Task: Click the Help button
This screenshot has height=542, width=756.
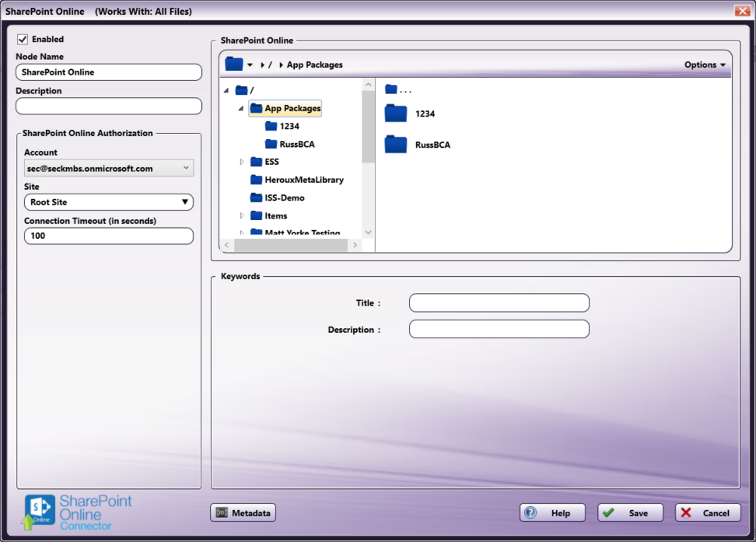Action: [x=552, y=512]
